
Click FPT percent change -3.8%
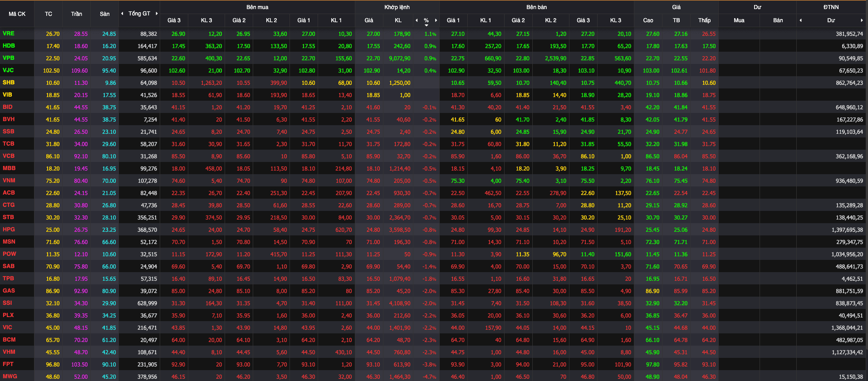point(430,365)
